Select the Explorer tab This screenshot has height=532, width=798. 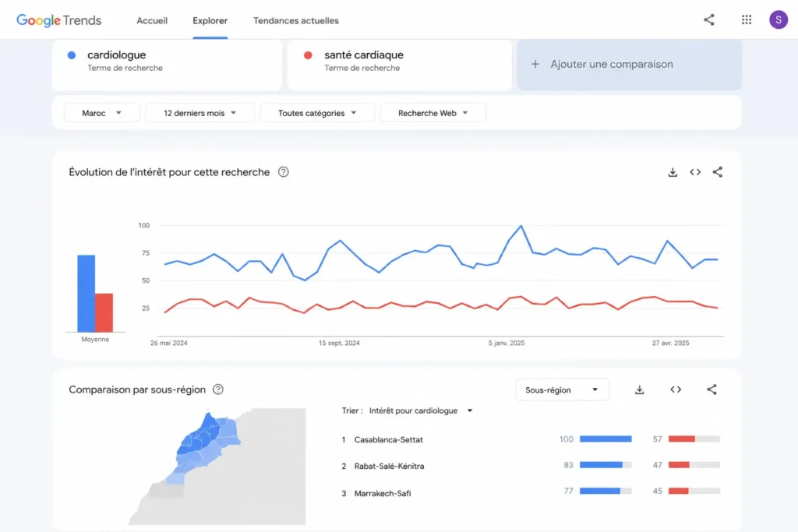[210, 21]
